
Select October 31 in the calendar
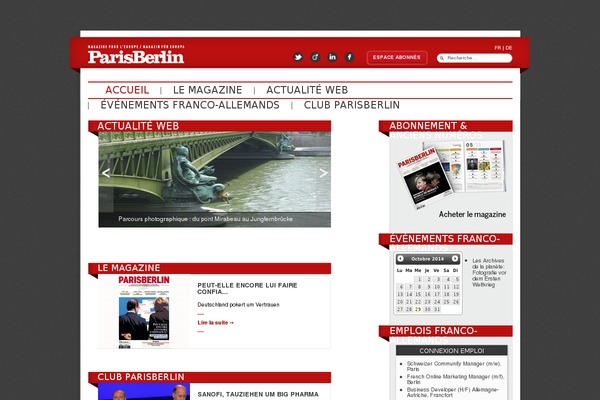[x=437, y=309]
